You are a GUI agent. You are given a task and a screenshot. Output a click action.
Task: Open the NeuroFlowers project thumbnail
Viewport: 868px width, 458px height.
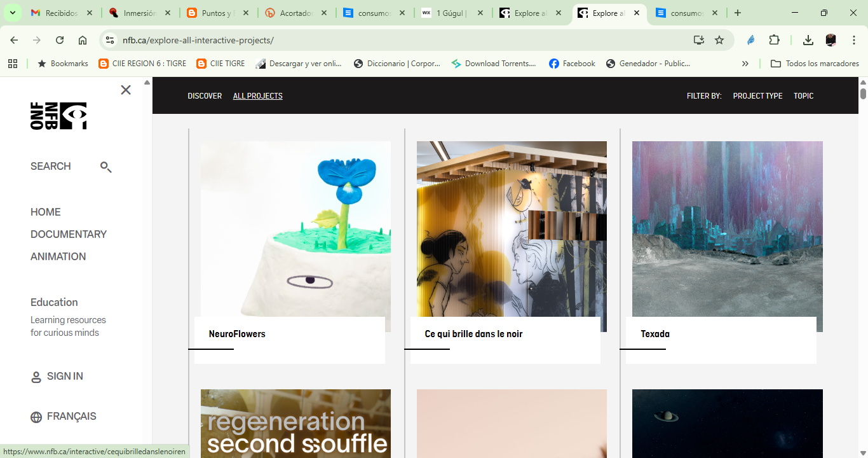[x=295, y=235]
